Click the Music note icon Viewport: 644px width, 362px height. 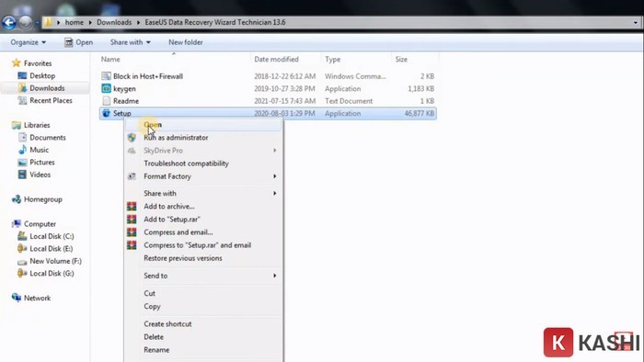22,150
